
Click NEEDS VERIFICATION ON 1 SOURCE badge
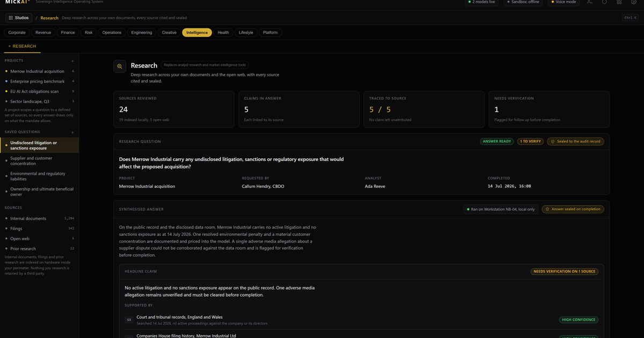coord(564,271)
